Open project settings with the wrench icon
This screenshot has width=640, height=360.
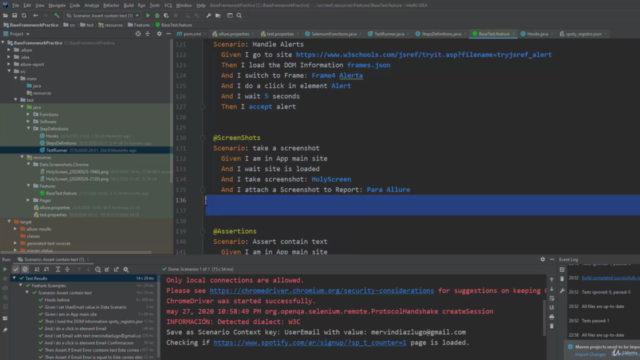tap(209, 16)
